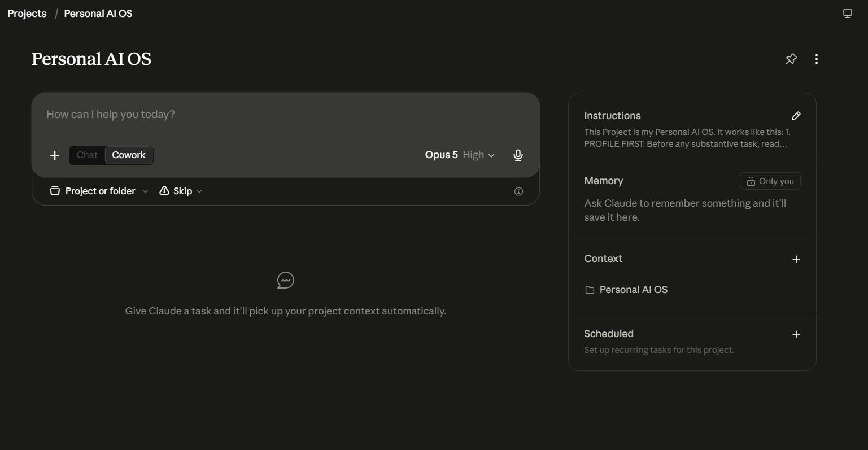
Task: Click the Give Claude a task hint text
Action: [x=286, y=311]
